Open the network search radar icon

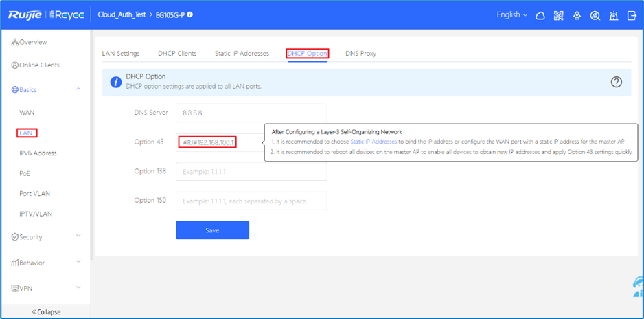click(x=595, y=15)
